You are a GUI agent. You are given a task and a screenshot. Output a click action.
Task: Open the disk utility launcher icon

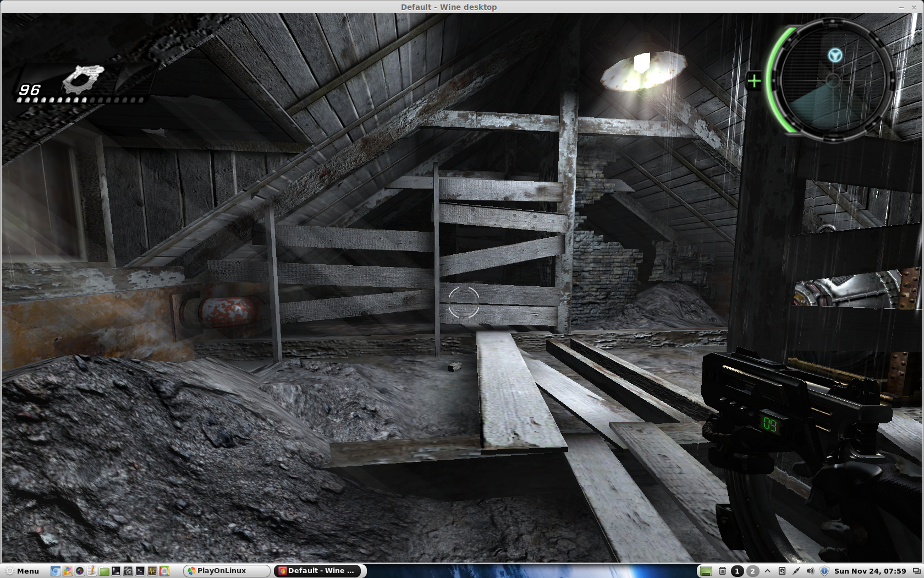click(128, 571)
